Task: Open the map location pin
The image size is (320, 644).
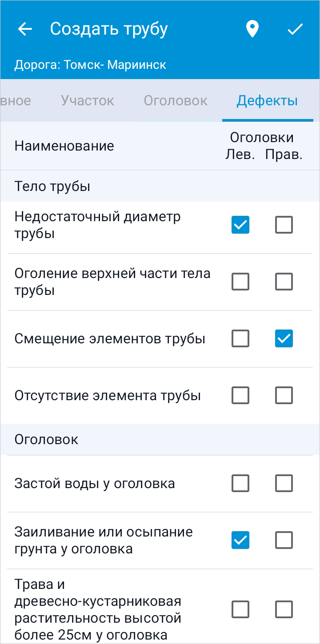Action: [x=252, y=29]
